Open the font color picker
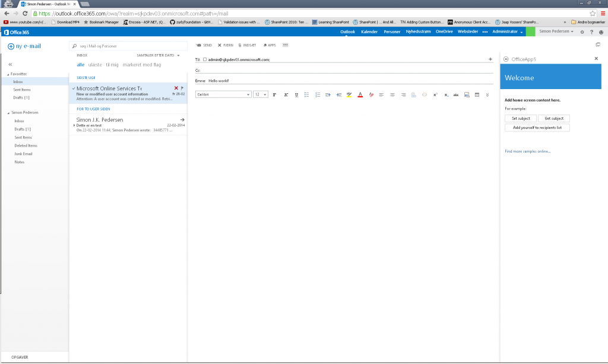This screenshot has width=608, height=364. pyautogui.click(x=360, y=94)
